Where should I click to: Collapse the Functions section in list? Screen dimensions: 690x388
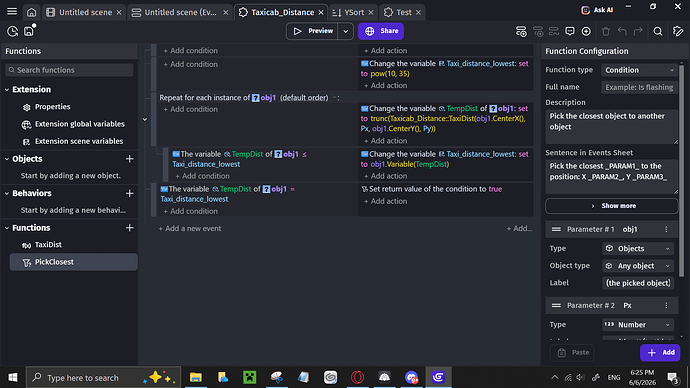tap(7, 228)
